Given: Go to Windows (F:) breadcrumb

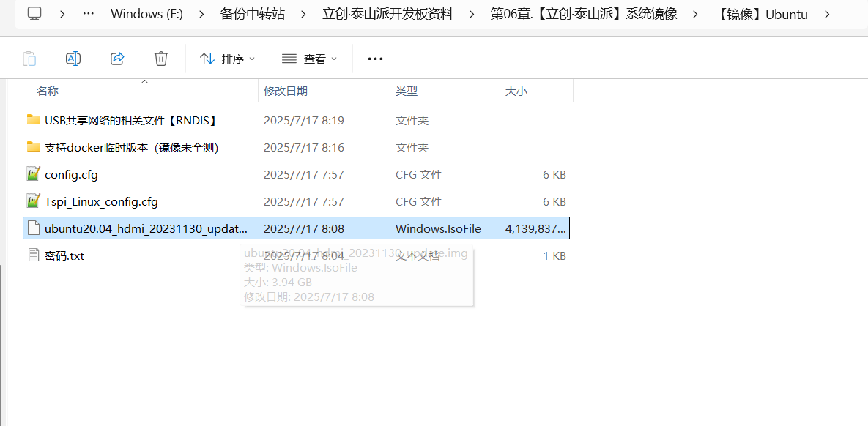Looking at the screenshot, I should [146, 14].
